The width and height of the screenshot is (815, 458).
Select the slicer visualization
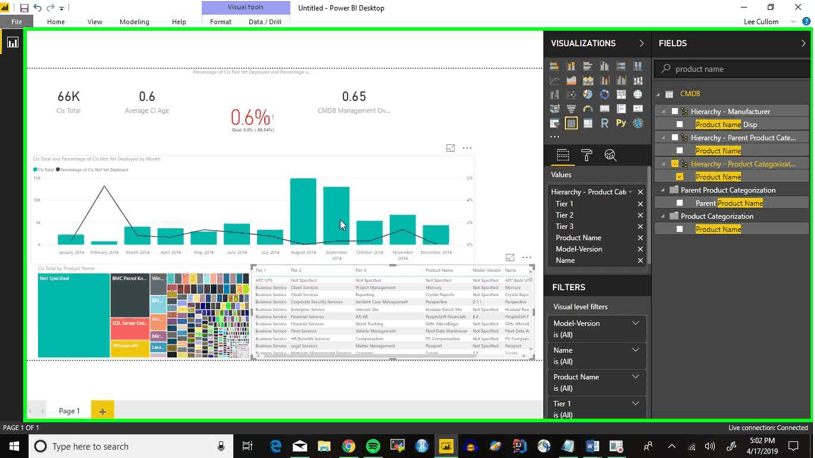click(x=554, y=123)
